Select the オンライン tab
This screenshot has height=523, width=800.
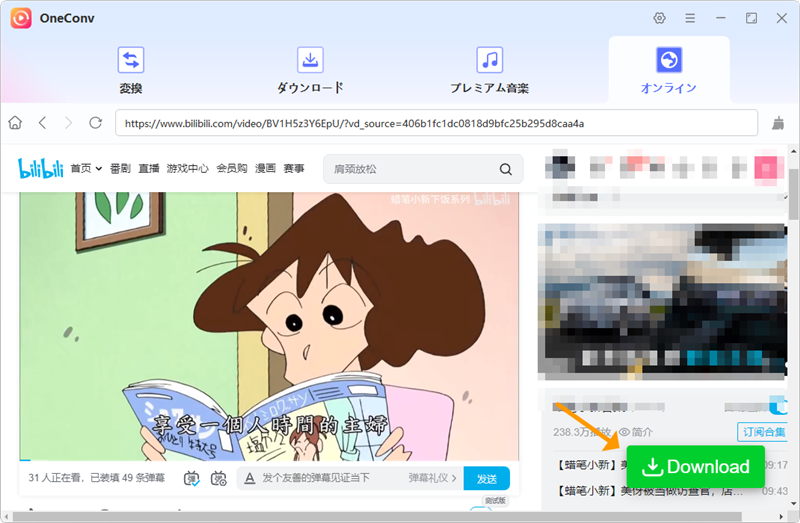point(668,70)
